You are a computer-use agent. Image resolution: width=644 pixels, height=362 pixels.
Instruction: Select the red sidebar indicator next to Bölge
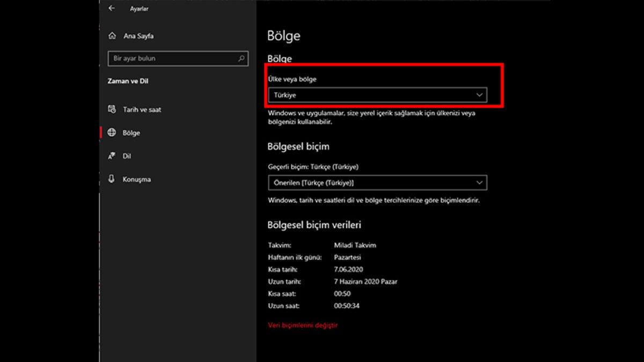click(x=100, y=132)
